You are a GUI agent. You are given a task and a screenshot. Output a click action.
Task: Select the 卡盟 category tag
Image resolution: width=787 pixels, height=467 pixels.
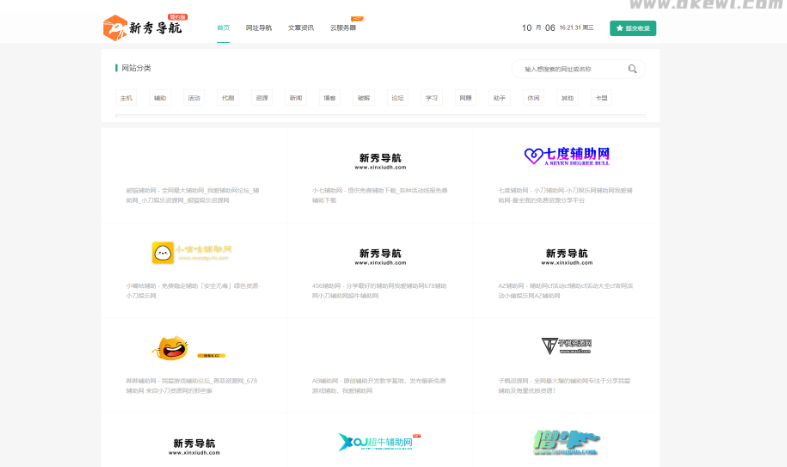point(600,98)
